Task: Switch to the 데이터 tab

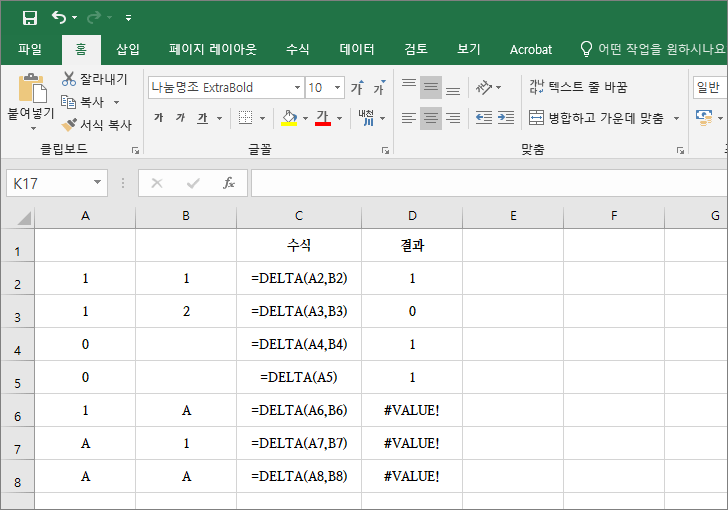Action: pos(357,49)
